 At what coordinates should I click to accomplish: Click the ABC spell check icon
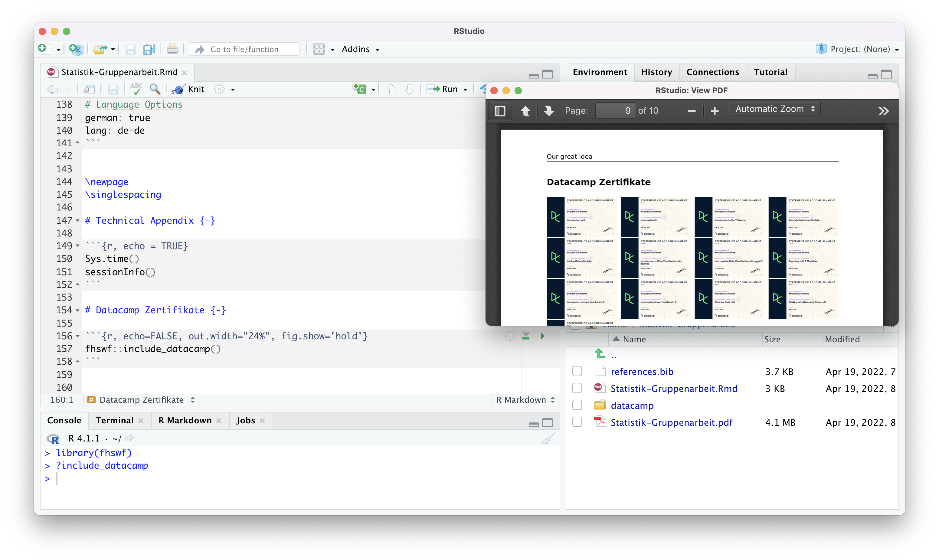click(x=136, y=89)
